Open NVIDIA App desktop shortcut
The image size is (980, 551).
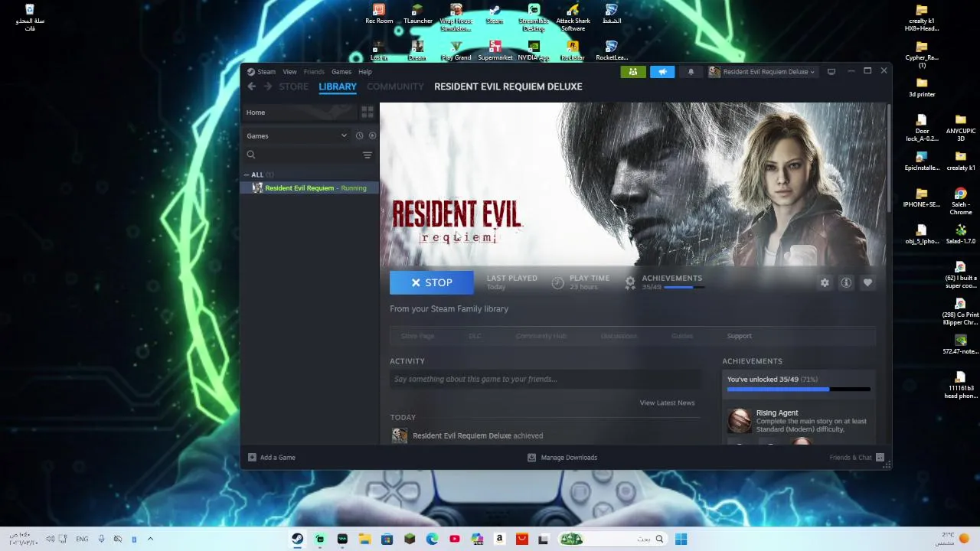pyautogui.click(x=534, y=51)
